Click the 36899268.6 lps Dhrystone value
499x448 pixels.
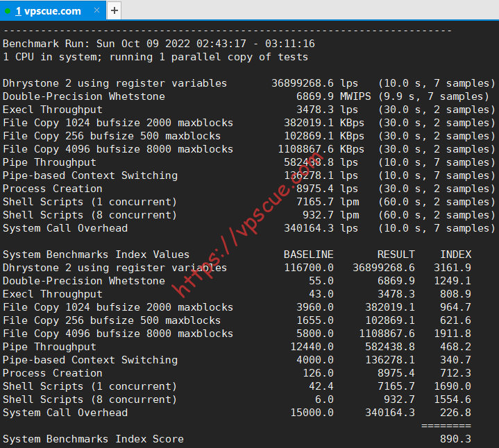[314, 83]
